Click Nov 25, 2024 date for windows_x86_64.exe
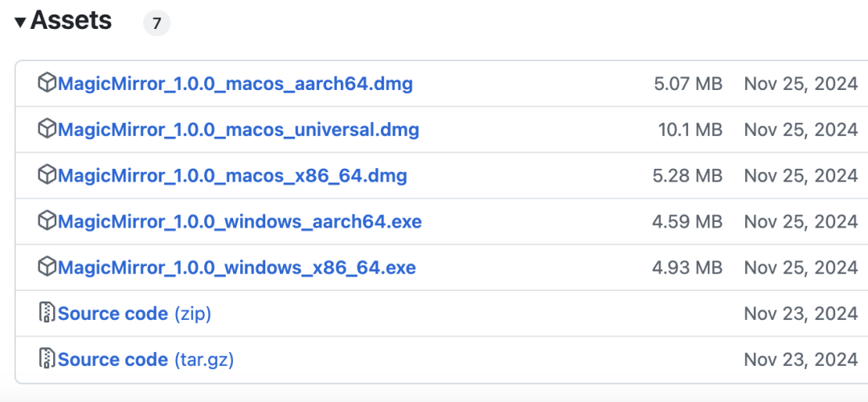This screenshot has height=402, width=868. [x=800, y=267]
